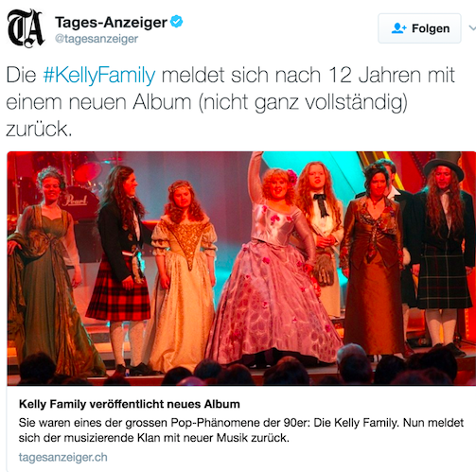Viewport: 476px width, 472px height.
Task: Open the @tagesanzeiger handle link
Action: 97,39
